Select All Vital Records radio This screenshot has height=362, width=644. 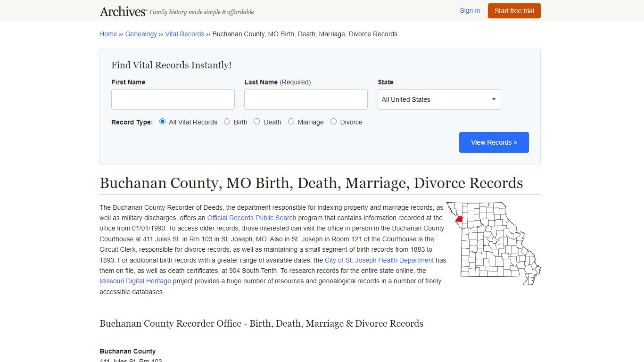(x=163, y=122)
